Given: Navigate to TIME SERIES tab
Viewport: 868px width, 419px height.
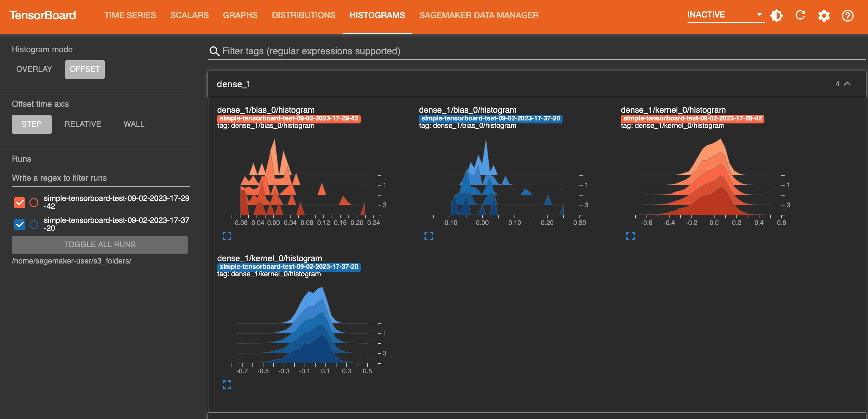Looking at the screenshot, I should (130, 15).
